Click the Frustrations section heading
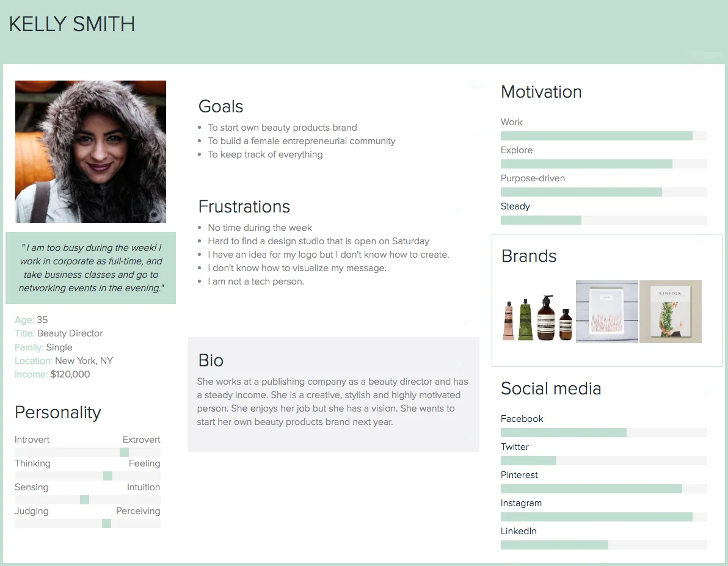This screenshot has height=566, width=728. tap(244, 206)
